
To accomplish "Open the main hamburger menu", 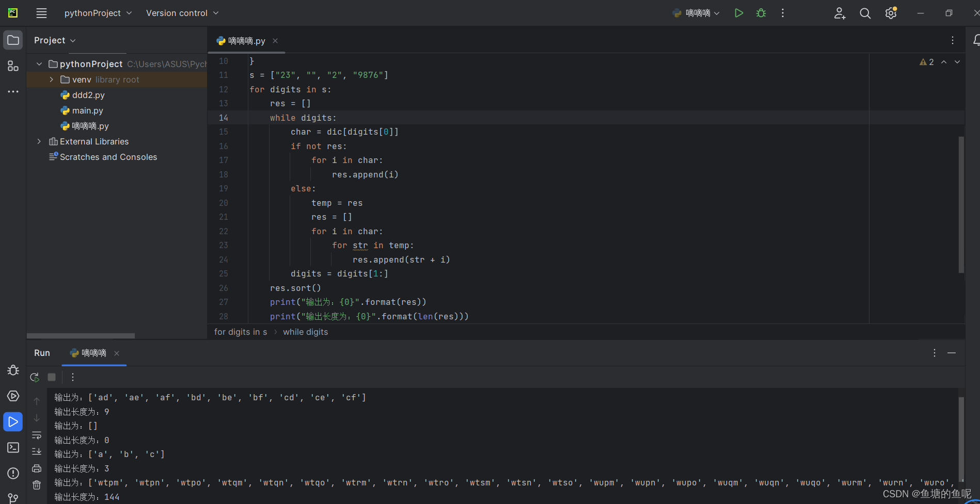I will tap(42, 13).
